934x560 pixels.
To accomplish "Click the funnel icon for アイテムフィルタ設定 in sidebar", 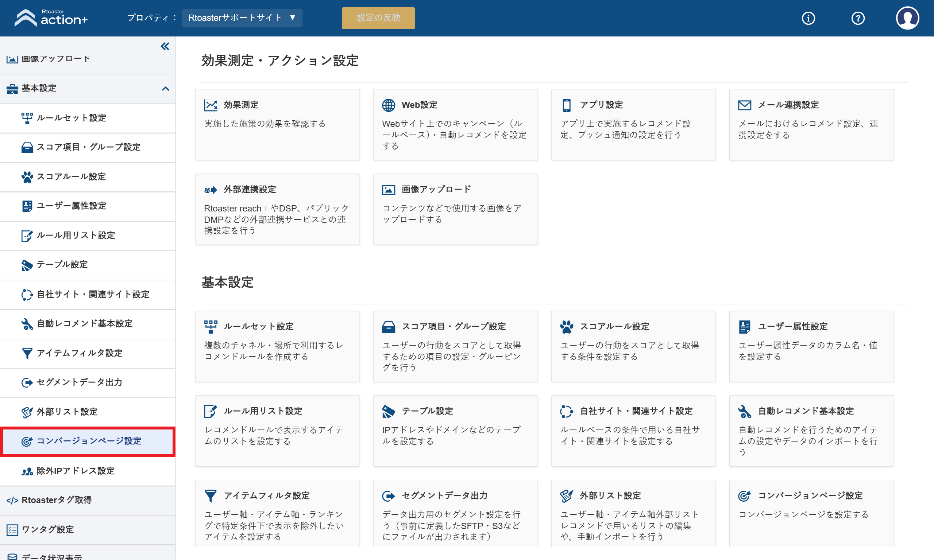I will (x=27, y=353).
